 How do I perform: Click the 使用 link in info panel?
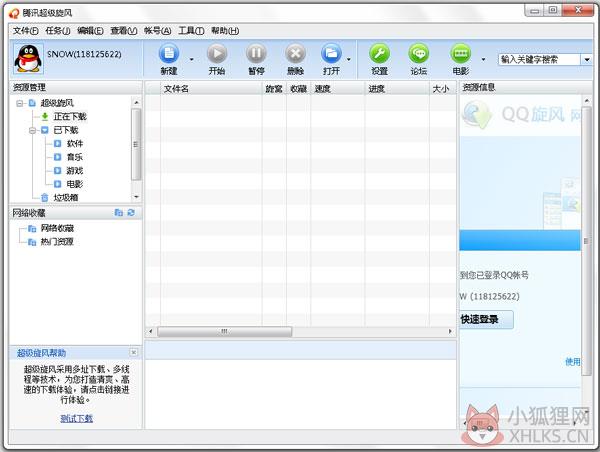tap(572, 362)
